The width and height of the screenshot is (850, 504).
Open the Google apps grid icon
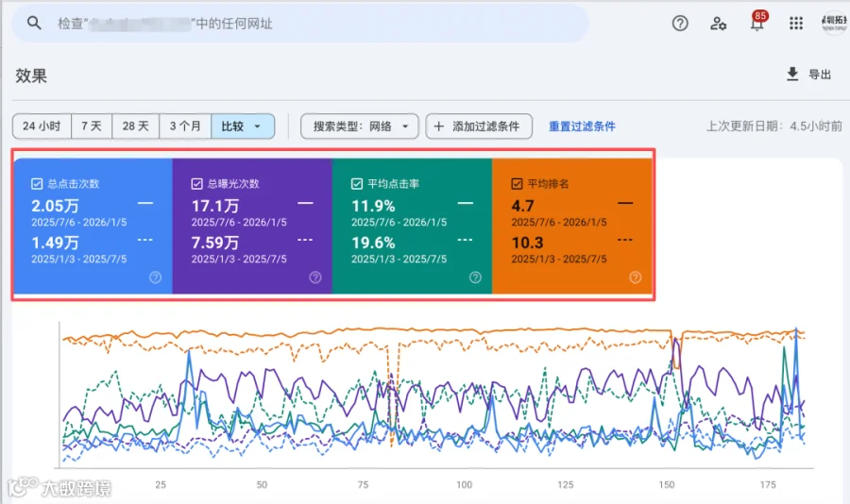point(796,24)
